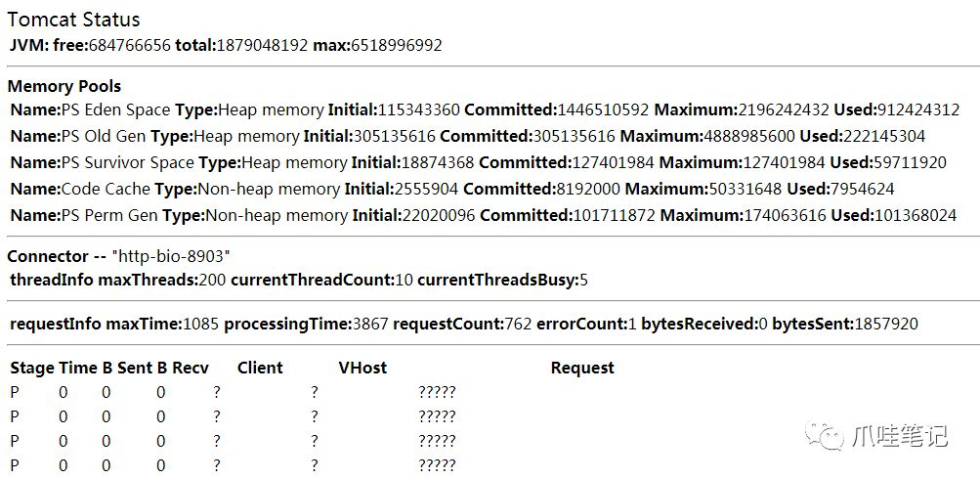Image resolution: width=980 pixels, height=479 pixels.
Task: Select the PS Survivor Space pool name
Action: [128, 162]
